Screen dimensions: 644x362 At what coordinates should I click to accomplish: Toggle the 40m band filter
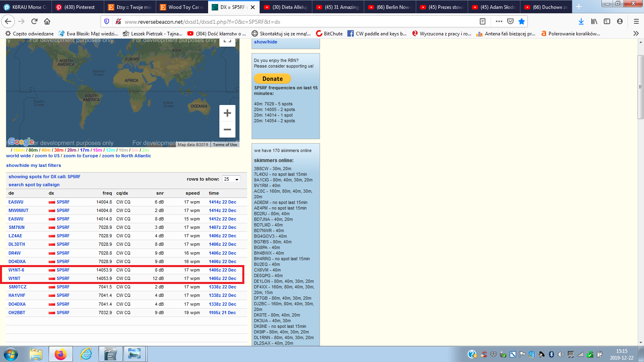click(x=46, y=150)
